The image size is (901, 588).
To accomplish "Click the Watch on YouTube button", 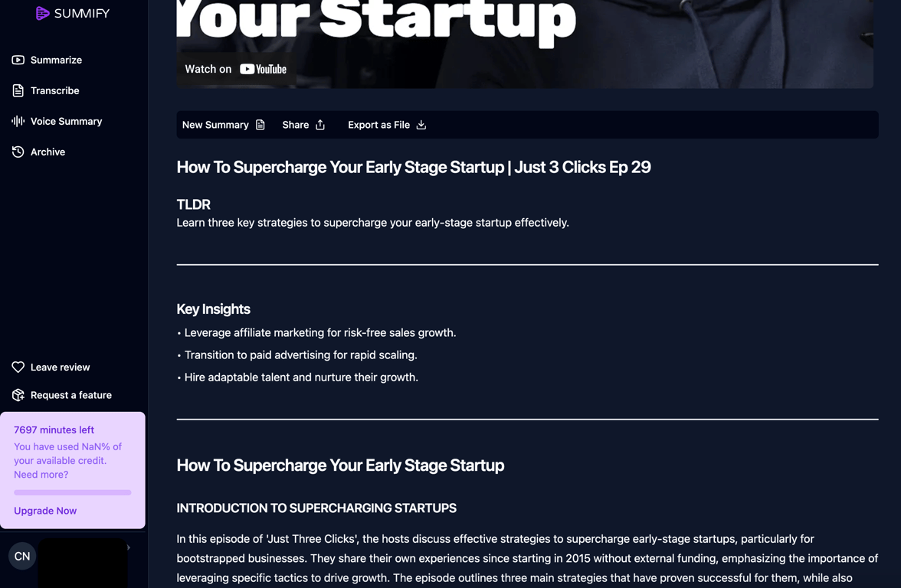I will point(236,69).
